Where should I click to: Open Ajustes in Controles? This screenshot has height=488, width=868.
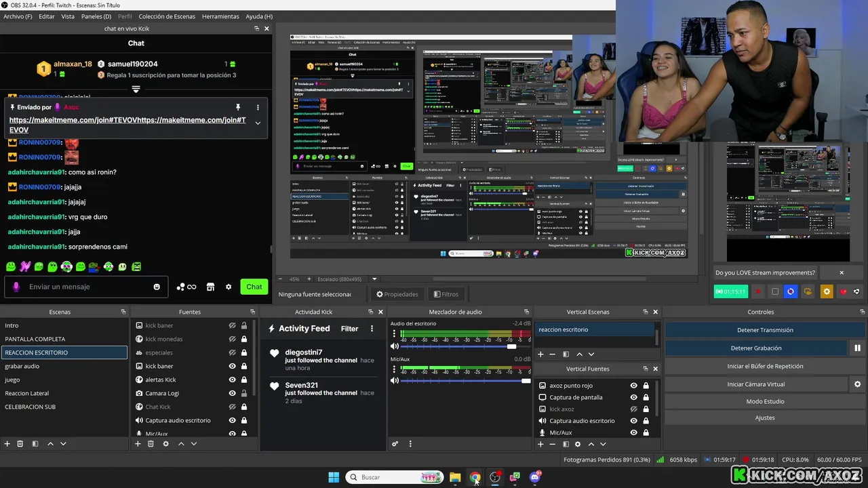pos(765,418)
